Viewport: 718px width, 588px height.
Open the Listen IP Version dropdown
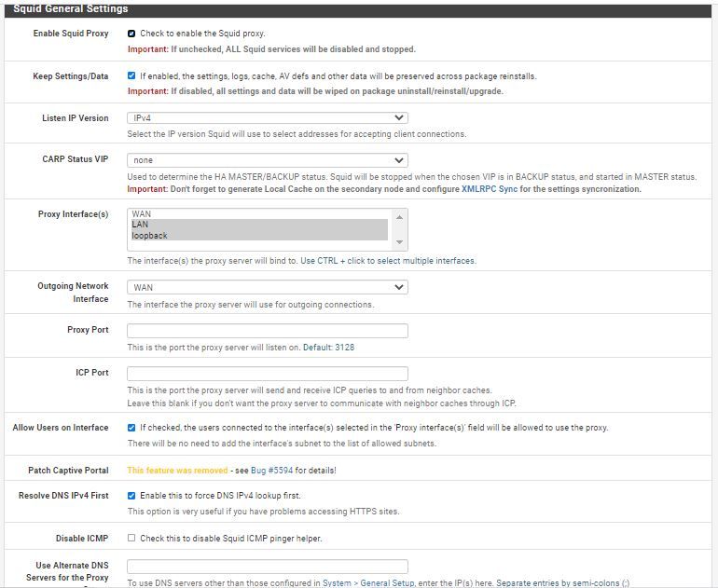tap(268, 118)
